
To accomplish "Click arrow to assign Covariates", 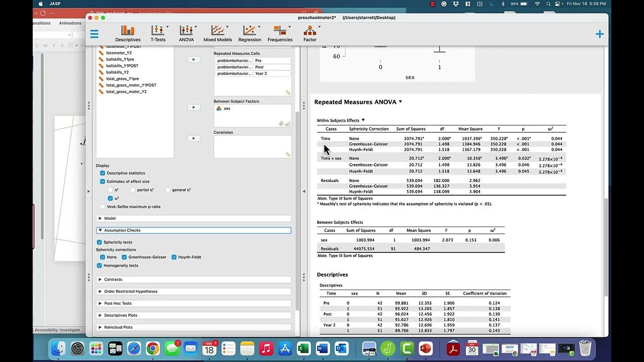I will click(x=194, y=138).
